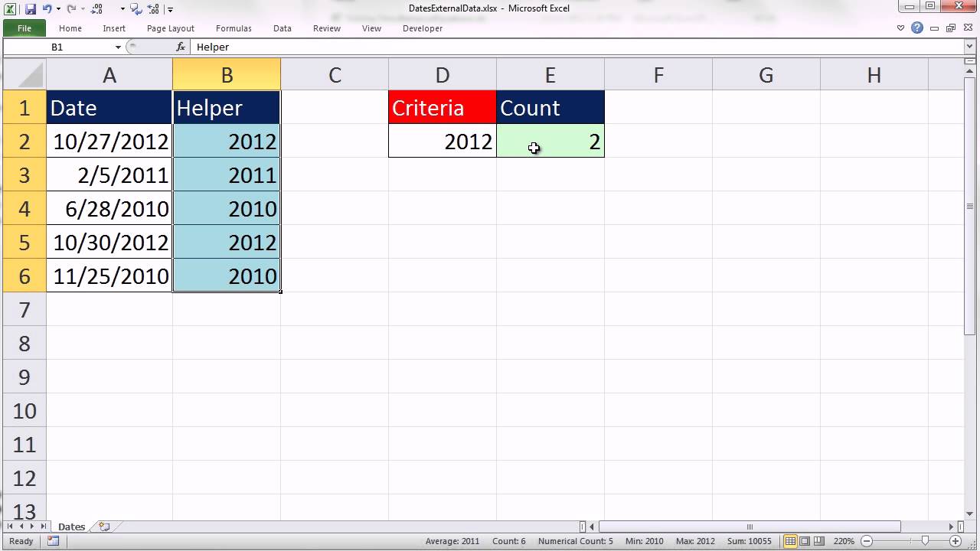Select the Dates sheet tab
Image resolution: width=980 pixels, height=551 pixels.
pos(72,527)
